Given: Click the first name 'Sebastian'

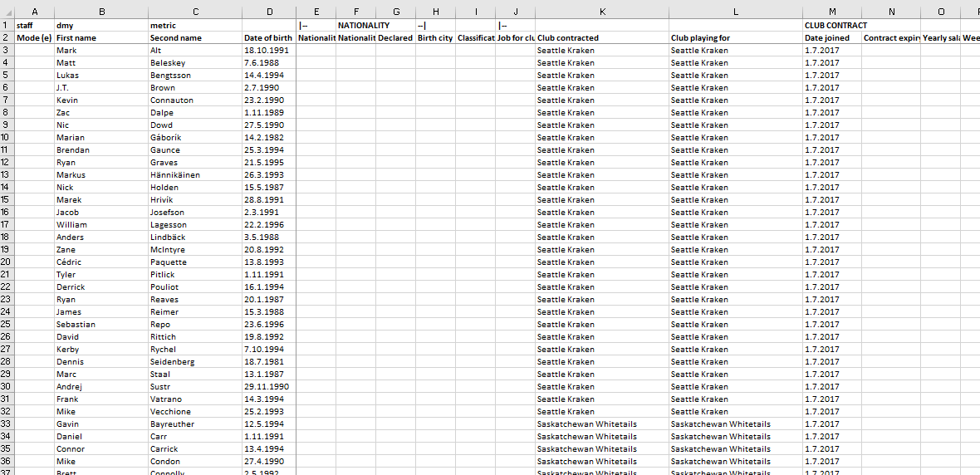Looking at the screenshot, I should click(76, 325).
